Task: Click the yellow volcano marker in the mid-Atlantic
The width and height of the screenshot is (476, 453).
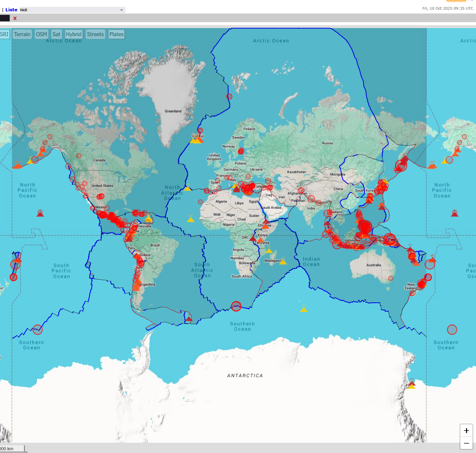Action: click(x=191, y=219)
